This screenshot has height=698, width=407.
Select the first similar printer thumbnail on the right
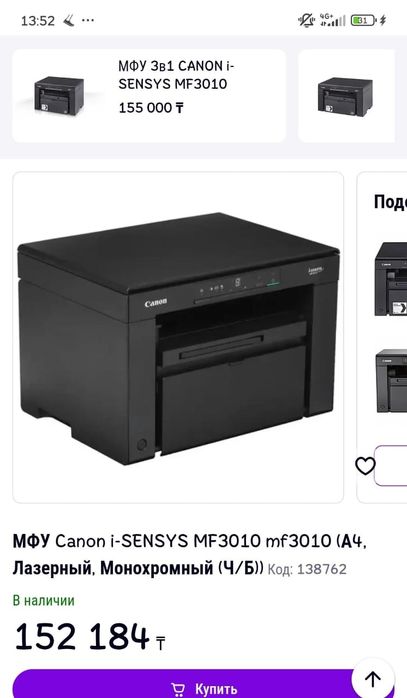(x=391, y=279)
